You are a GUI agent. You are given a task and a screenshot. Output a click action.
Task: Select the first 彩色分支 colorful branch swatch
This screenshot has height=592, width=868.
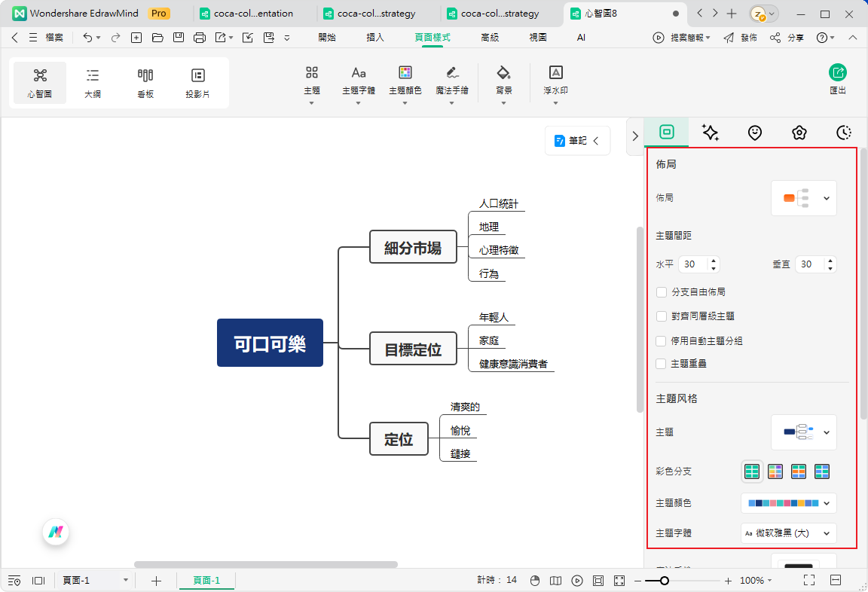click(x=752, y=471)
